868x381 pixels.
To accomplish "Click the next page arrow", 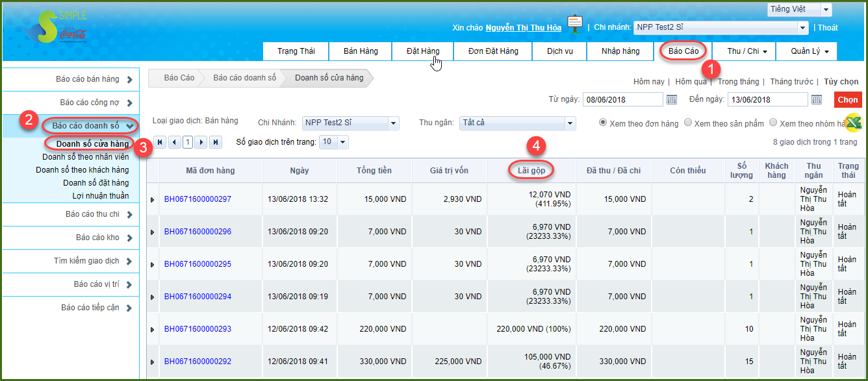I will (201, 142).
